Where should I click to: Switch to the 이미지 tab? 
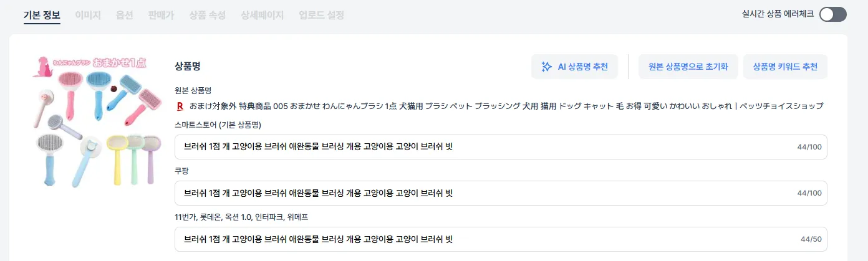(x=88, y=14)
